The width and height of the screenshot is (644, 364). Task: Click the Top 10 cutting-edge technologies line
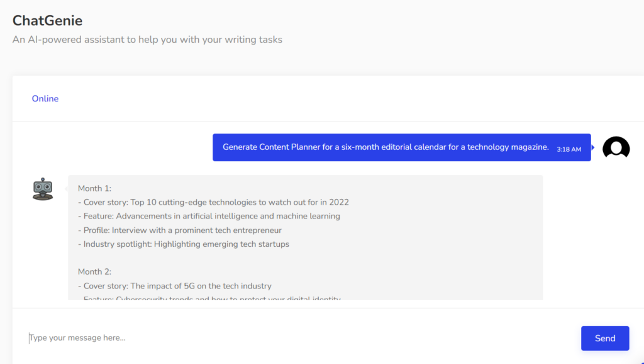[x=213, y=202]
